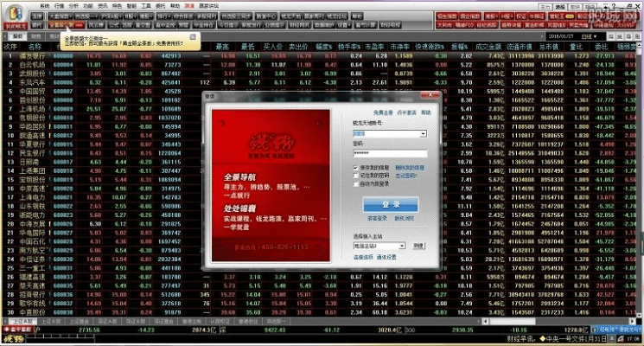
Task: Select the 深证A股 bottom tab
Action: tap(106, 321)
